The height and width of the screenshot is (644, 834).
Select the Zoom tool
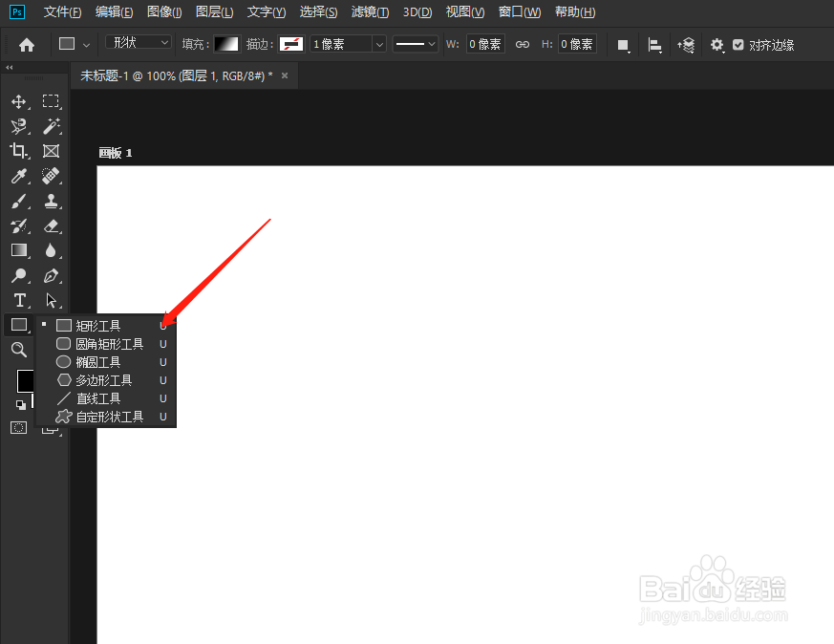click(19, 350)
